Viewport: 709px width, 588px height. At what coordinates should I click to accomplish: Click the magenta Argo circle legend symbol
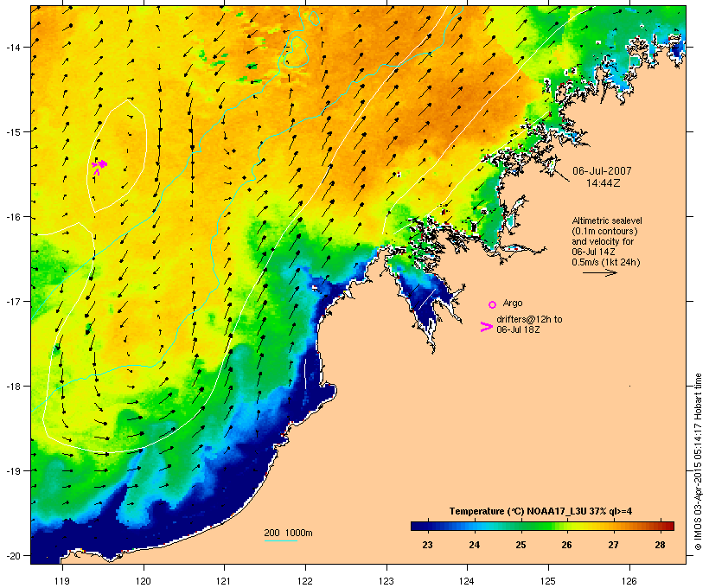click(x=493, y=304)
